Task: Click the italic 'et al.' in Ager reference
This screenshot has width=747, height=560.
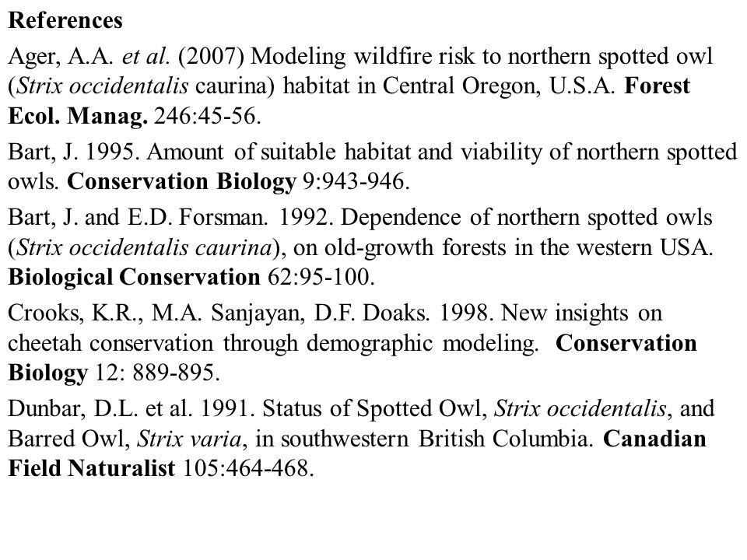Action: pyautogui.click(x=146, y=57)
